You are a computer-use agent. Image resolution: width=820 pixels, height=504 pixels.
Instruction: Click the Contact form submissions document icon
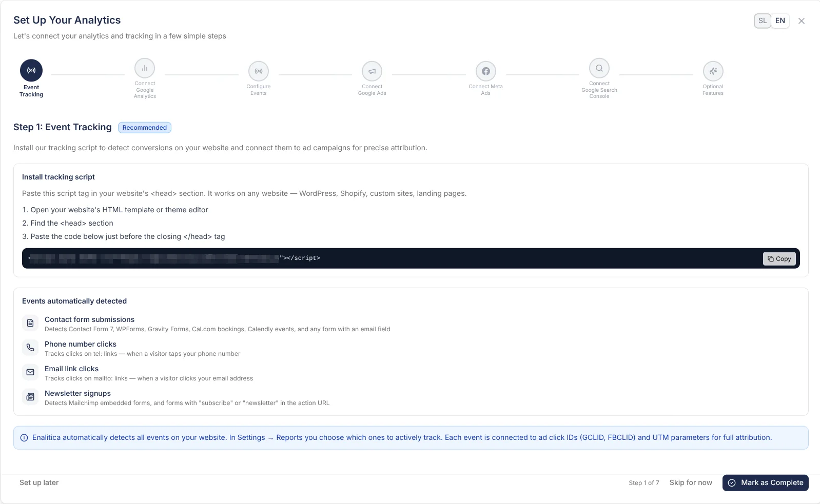click(x=30, y=323)
